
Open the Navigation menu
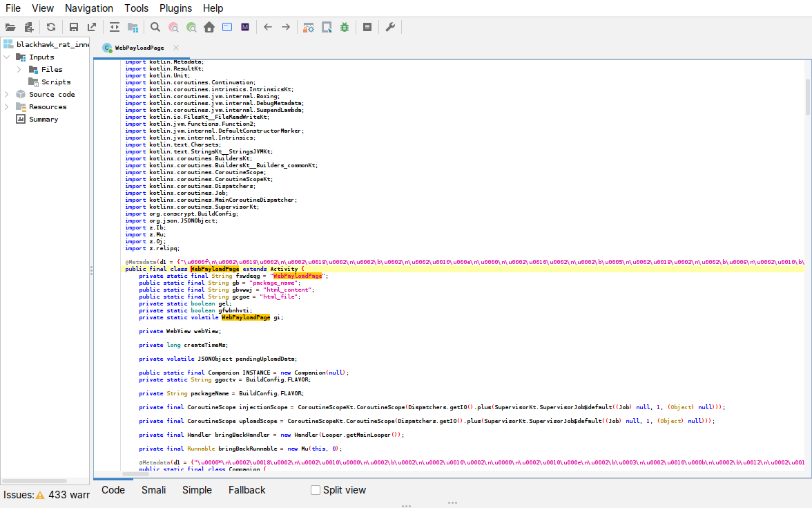[x=89, y=8]
